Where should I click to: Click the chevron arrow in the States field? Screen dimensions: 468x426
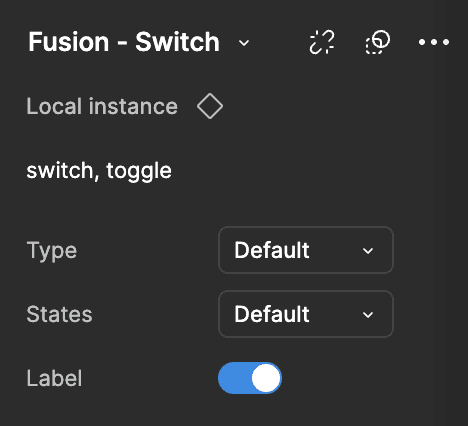click(368, 315)
